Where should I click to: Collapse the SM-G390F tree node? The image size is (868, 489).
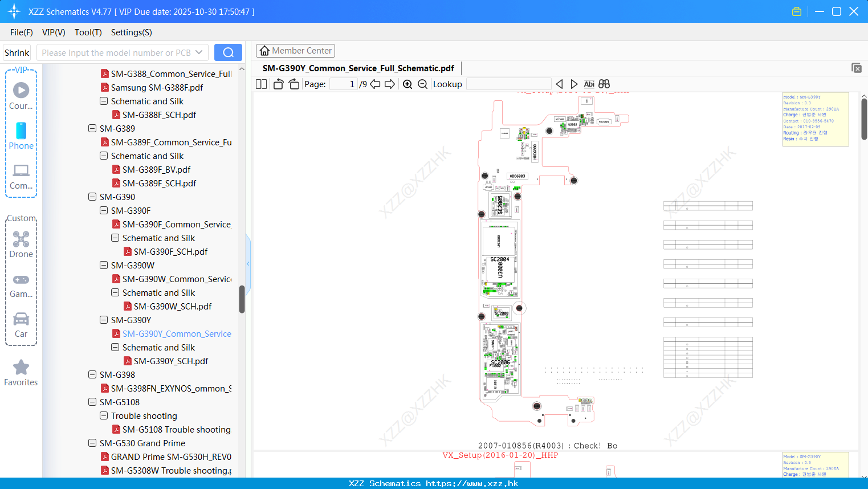[x=104, y=210]
